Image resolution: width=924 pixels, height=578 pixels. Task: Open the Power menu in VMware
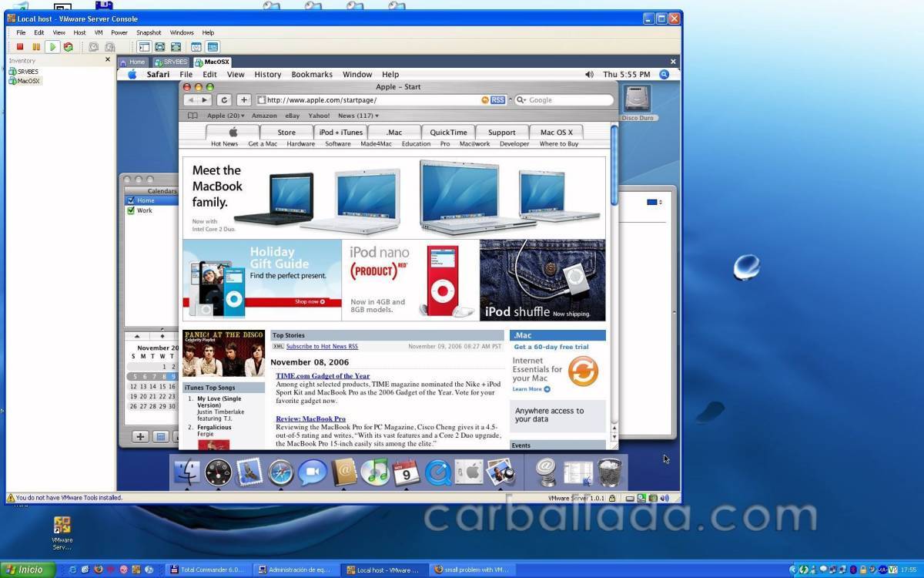point(119,33)
